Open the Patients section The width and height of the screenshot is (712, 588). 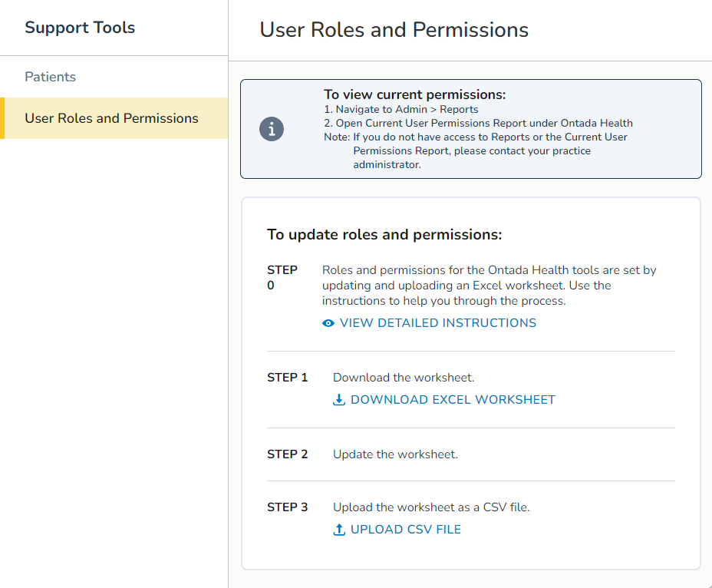50,77
